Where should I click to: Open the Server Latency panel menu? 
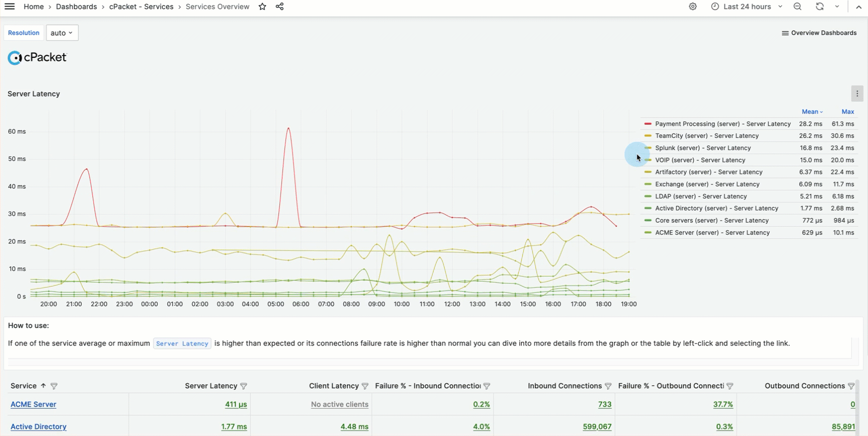(857, 94)
